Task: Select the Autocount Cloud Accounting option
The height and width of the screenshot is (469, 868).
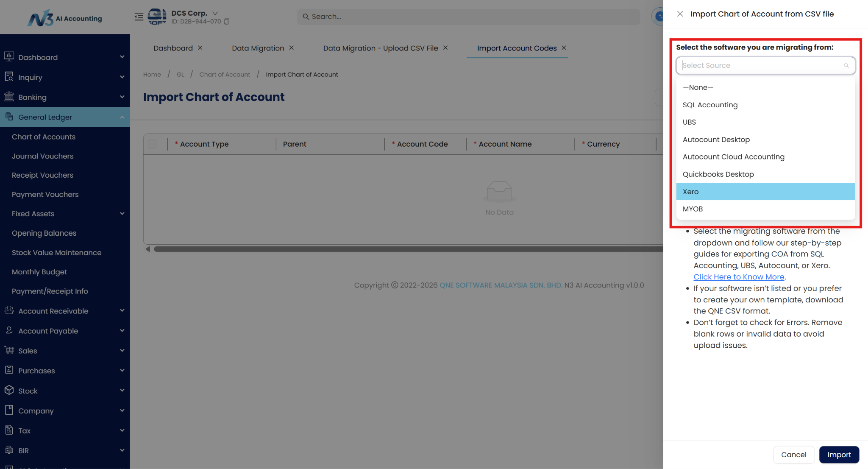Action: (x=733, y=157)
